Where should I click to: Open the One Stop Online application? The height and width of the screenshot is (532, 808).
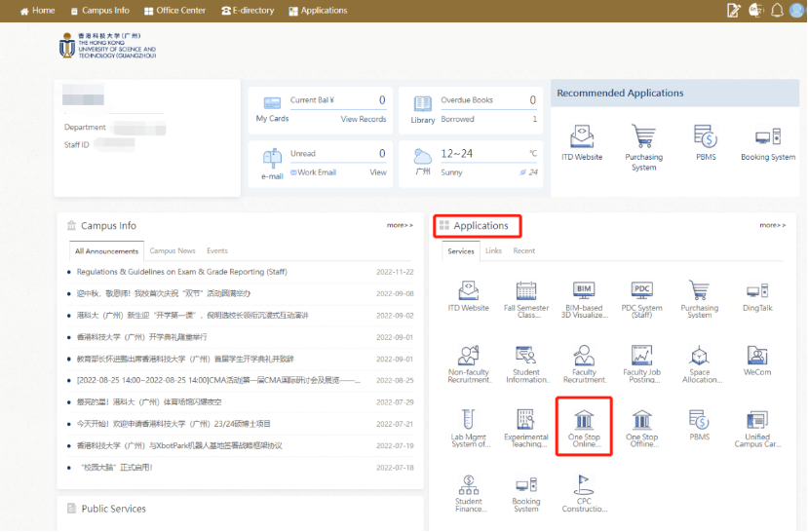pos(584,428)
